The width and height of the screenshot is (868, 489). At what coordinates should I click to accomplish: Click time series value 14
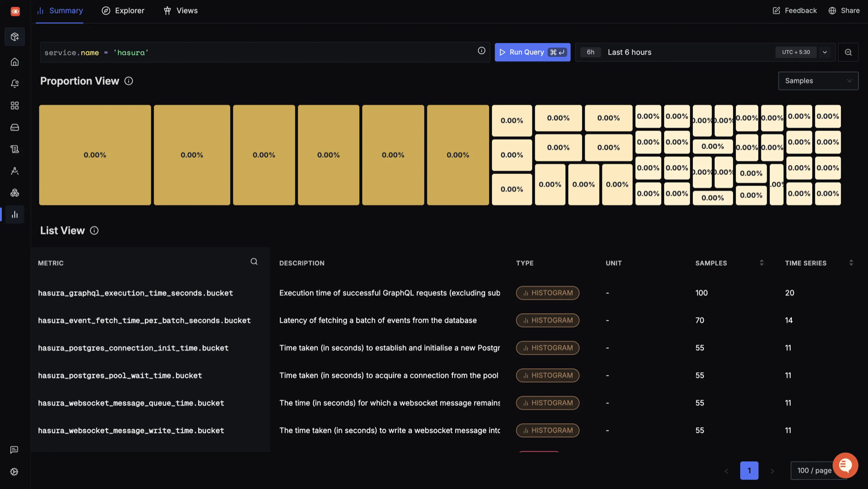pyautogui.click(x=789, y=320)
